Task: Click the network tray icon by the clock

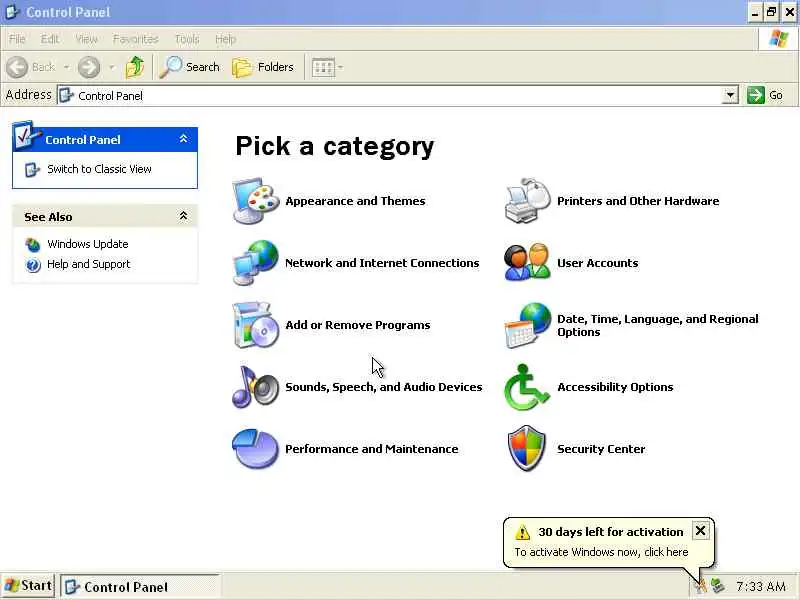Action: [x=718, y=586]
